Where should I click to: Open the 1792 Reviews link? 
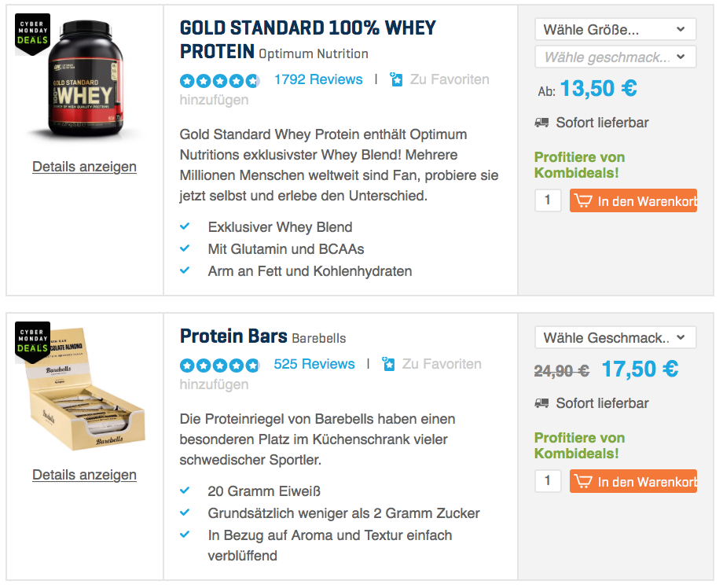click(318, 79)
